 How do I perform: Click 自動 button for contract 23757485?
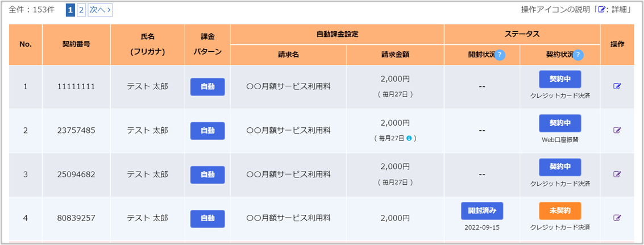tap(207, 130)
